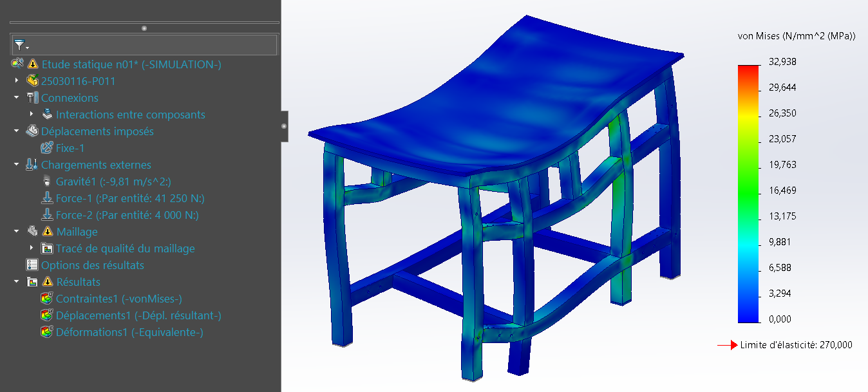Image resolution: width=868 pixels, height=392 pixels.
Task: Expand Interactions entre composants node
Action: [x=32, y=115]
